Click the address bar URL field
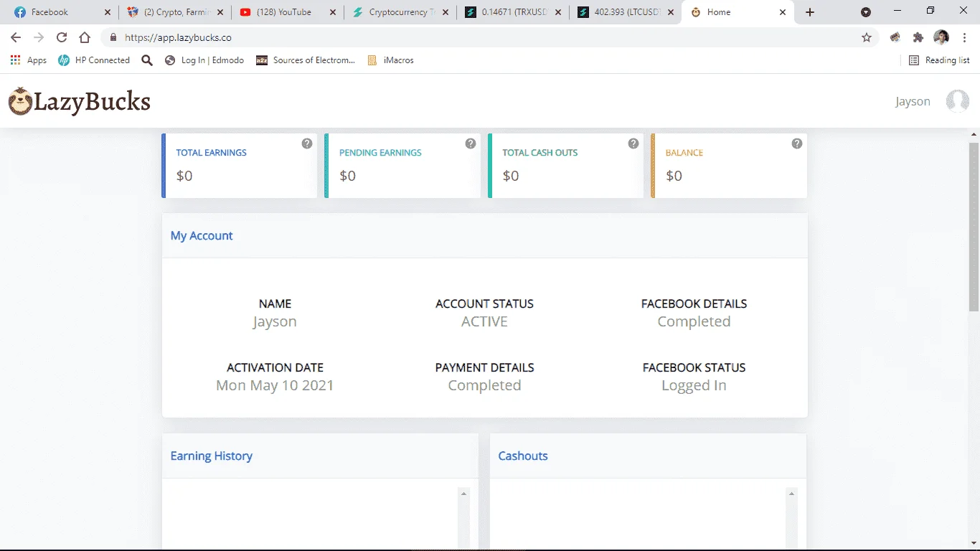 pos(488,37)
